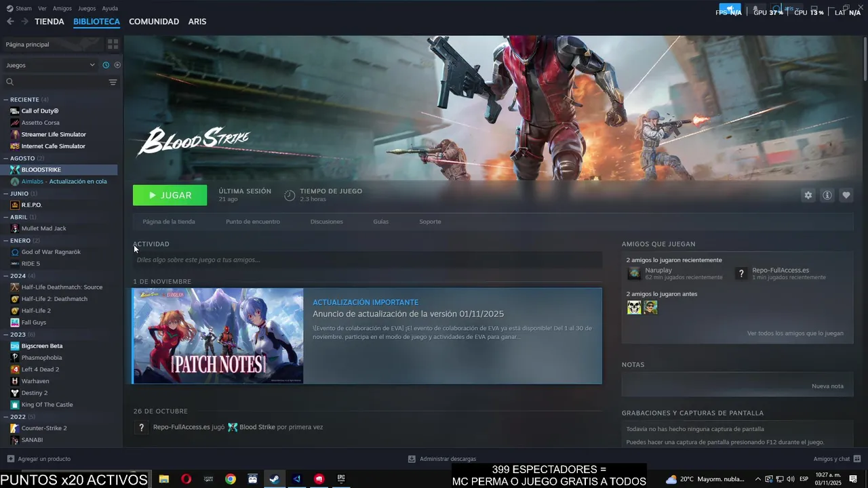Add Blood Strike to favorites heart

(846, 195)
